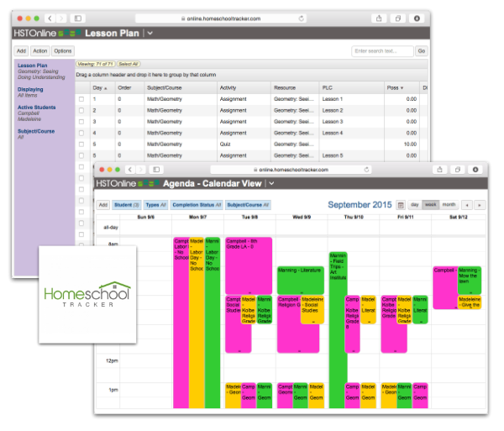Click HSTOnline logo in Agenda window
Image resolution: width=504 pixels, height=431 pixels.
[x=128, y=183]
